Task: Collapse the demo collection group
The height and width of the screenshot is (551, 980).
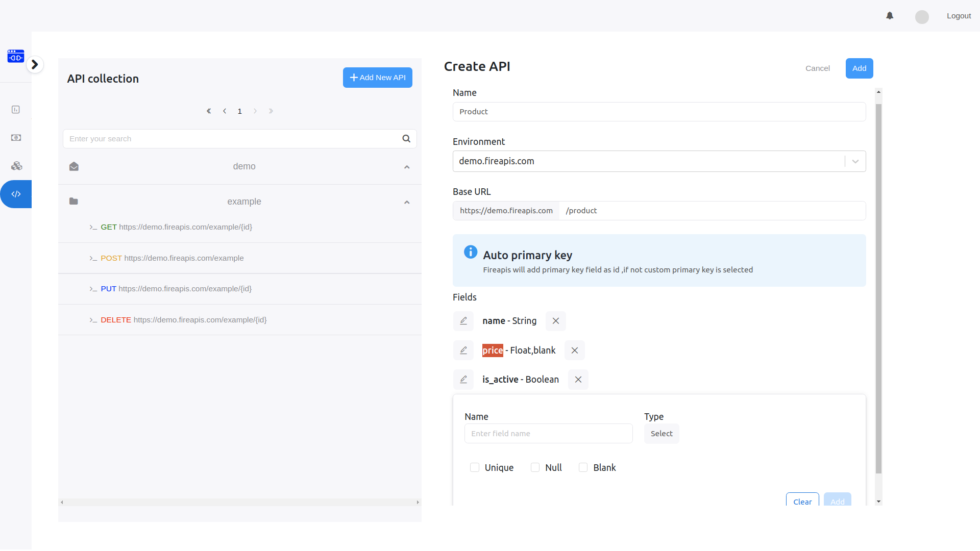Action: (x=407, y=167)
